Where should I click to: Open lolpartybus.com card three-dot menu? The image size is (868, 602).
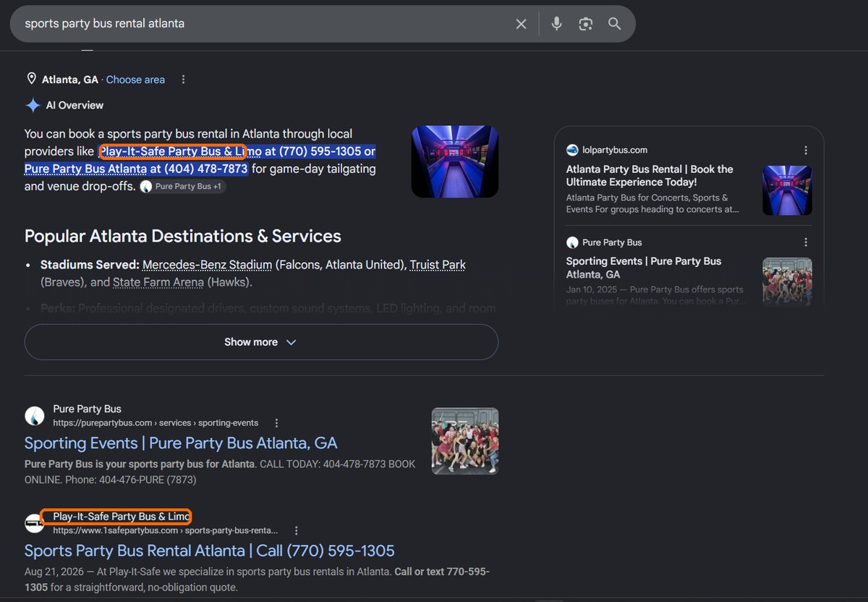click(x=806, y=150)
